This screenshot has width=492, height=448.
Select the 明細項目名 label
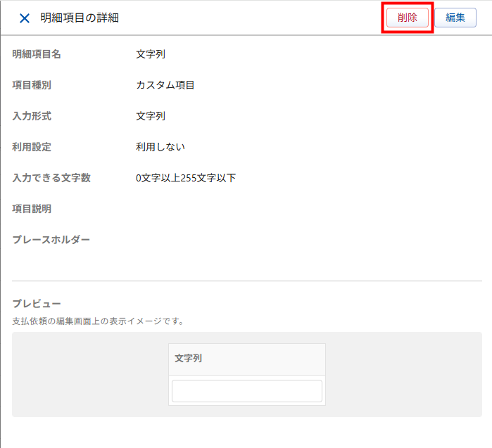pyautogui.click(x=37, y=54)
